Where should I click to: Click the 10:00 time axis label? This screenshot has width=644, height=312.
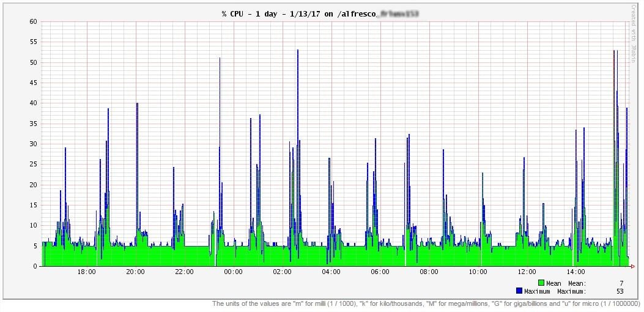point(478,272)
